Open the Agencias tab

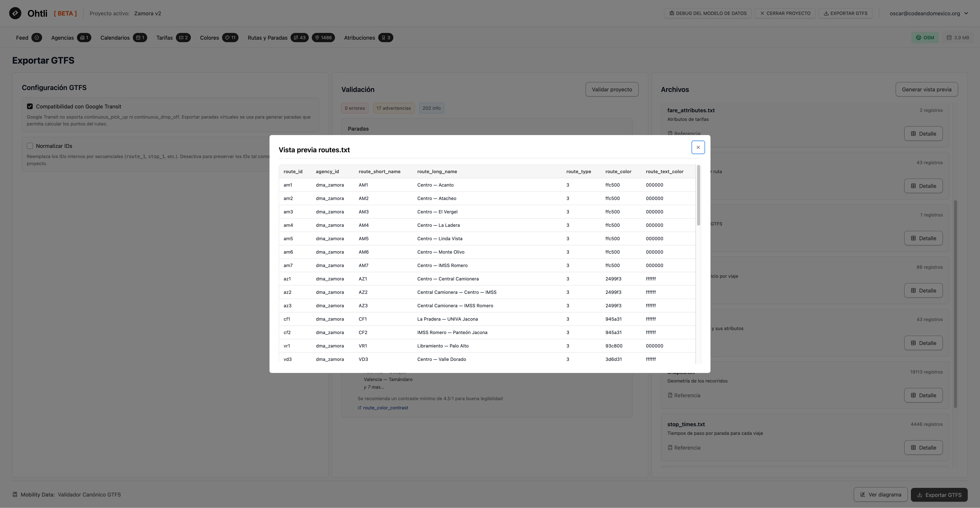pos(71,38)
